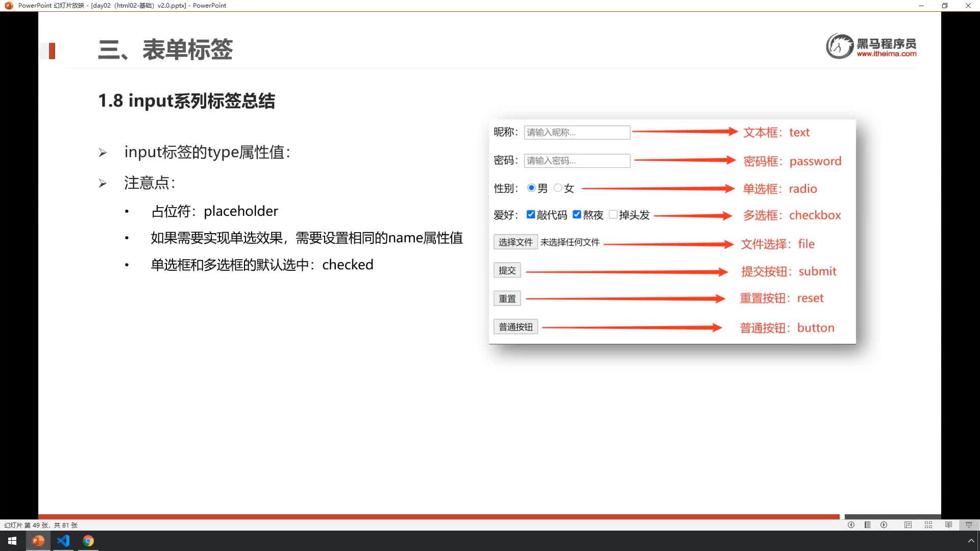980x551 pixels.
Task: Show hidden system tray icons
Action: pyautogui.click(x=971, y=541)
